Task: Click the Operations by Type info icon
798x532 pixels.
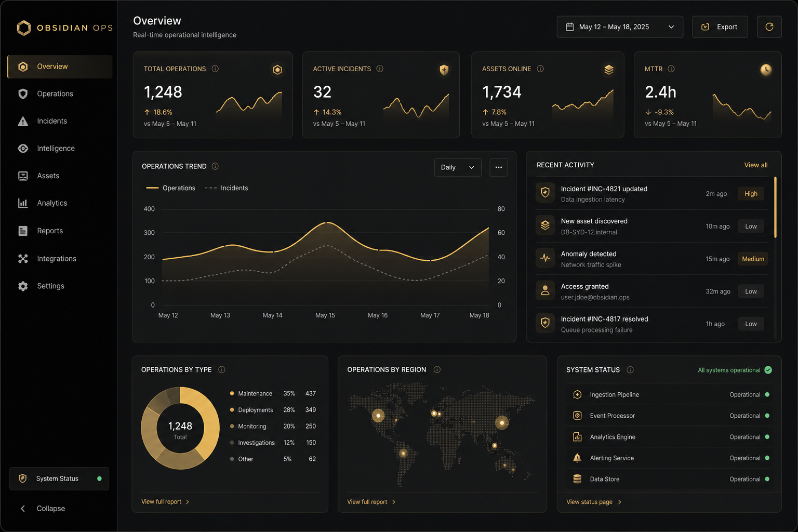Action: click(x=222, y=370)
